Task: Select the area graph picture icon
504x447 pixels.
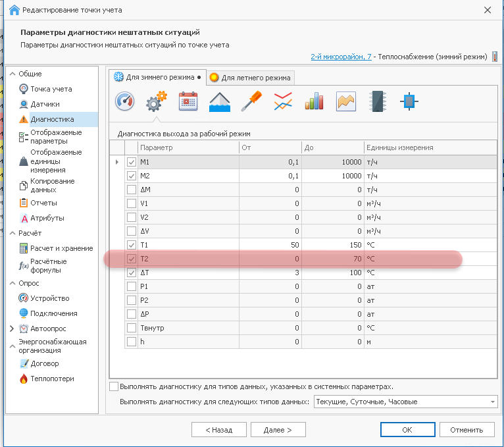Action: click(x=346, y=101)
